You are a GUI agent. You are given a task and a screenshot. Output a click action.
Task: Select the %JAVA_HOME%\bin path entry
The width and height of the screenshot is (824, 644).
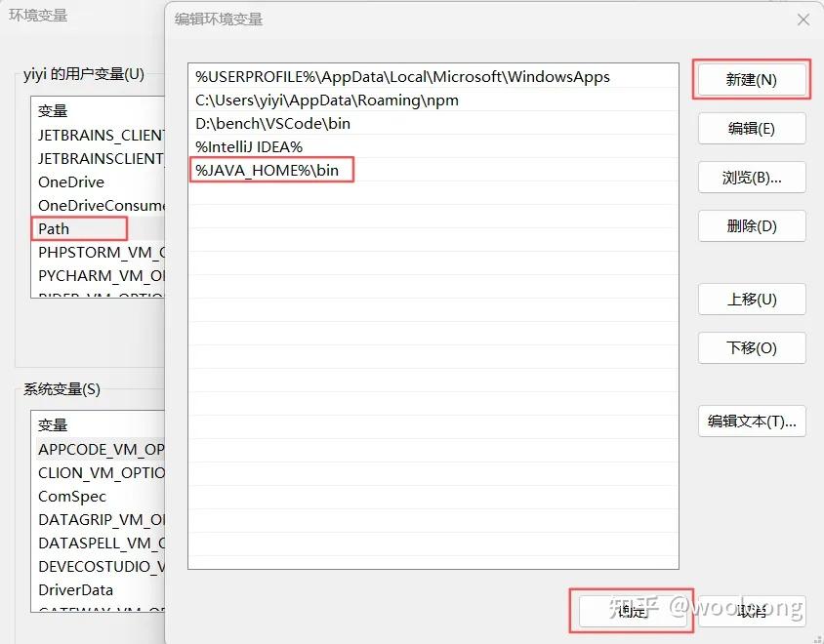[271, 170]
